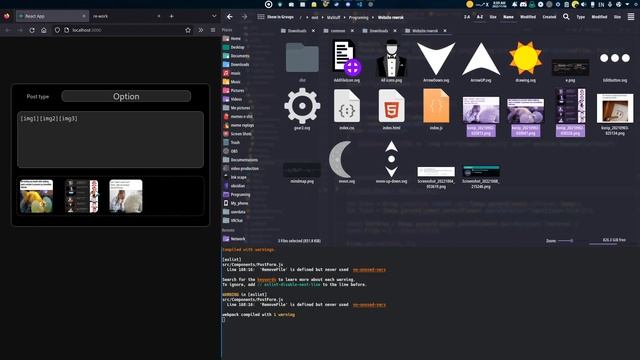Open the file manager hamburger menu
The image size is (640, 360).
[x=631, y=17]
